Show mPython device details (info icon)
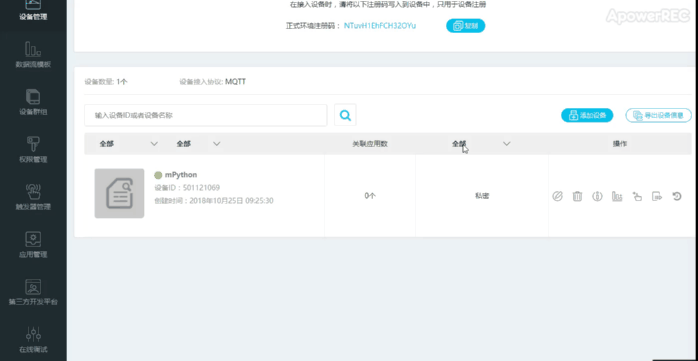Screen dimensions: 698x361 (x=597, y=196)
